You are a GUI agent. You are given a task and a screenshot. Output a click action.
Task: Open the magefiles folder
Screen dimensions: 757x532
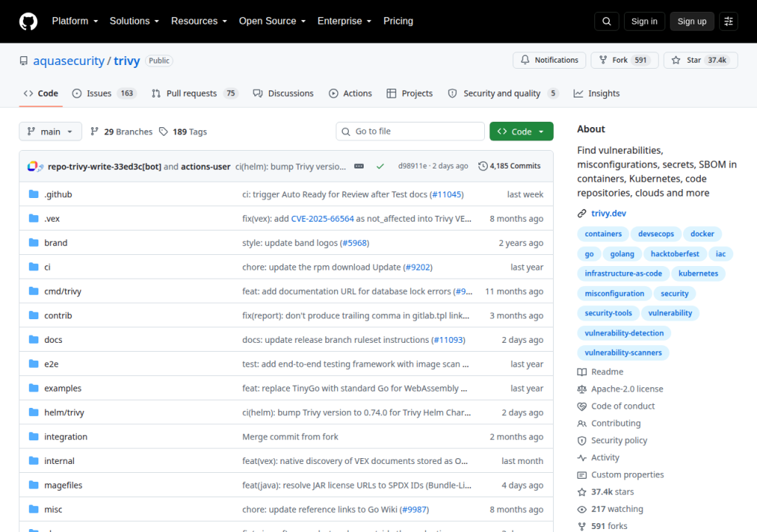pos(64,485)
